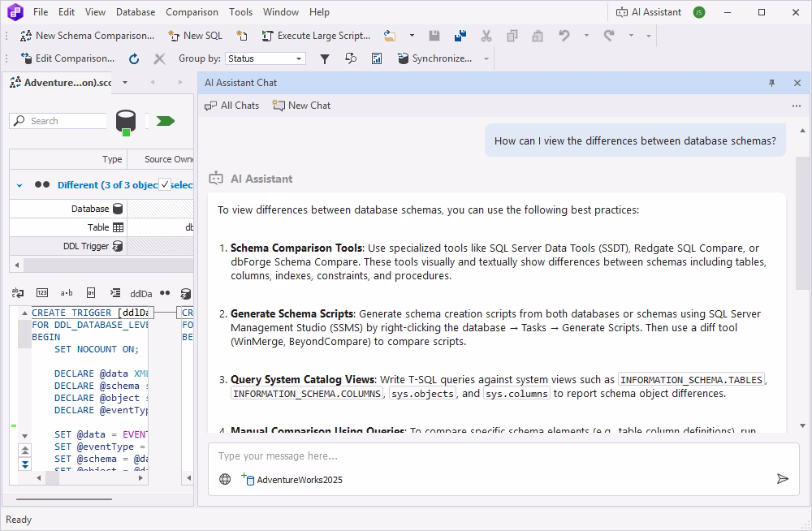
Task: Generate comparison report icon
Action: [377, 59]
